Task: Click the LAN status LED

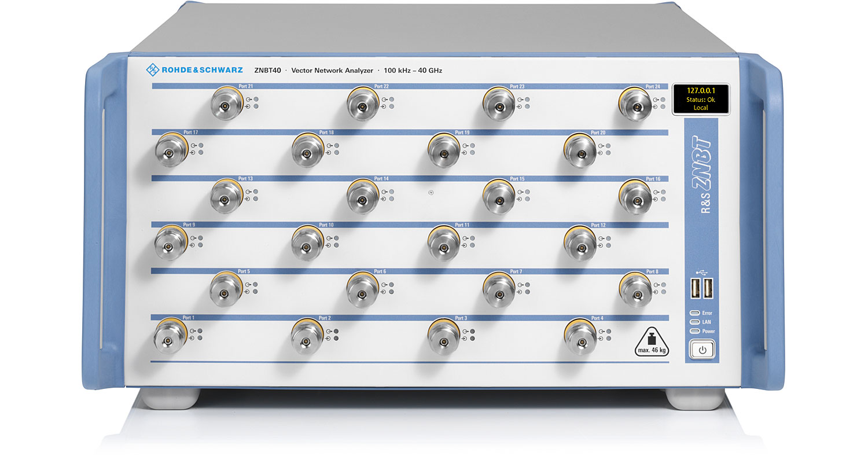Action: pos(694,322)
